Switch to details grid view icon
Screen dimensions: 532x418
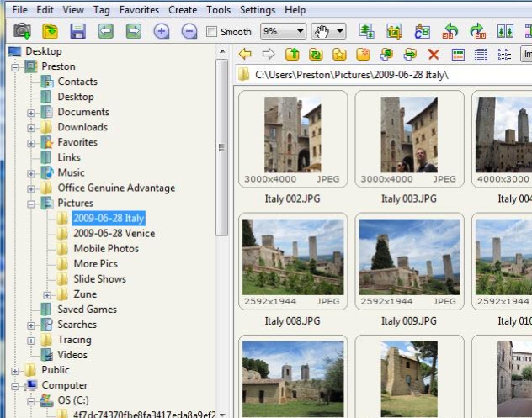pos(481,54)
